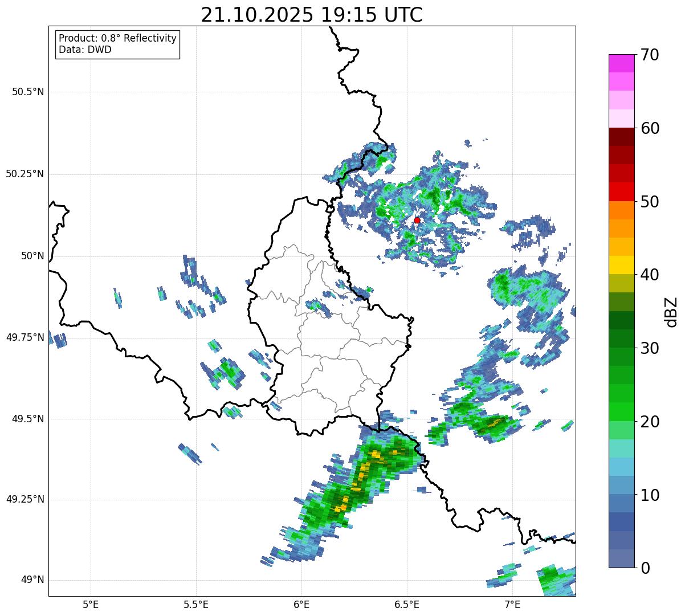Screen dimensions: 685x616
Task: Click the 49°N latitude label
Action: (x=32, y=580)
